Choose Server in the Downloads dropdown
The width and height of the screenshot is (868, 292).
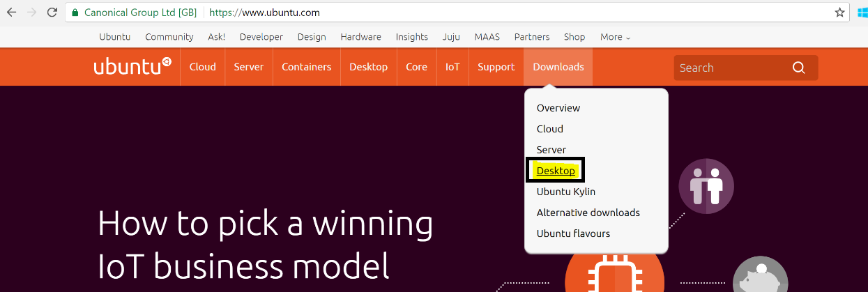[551, 150]
